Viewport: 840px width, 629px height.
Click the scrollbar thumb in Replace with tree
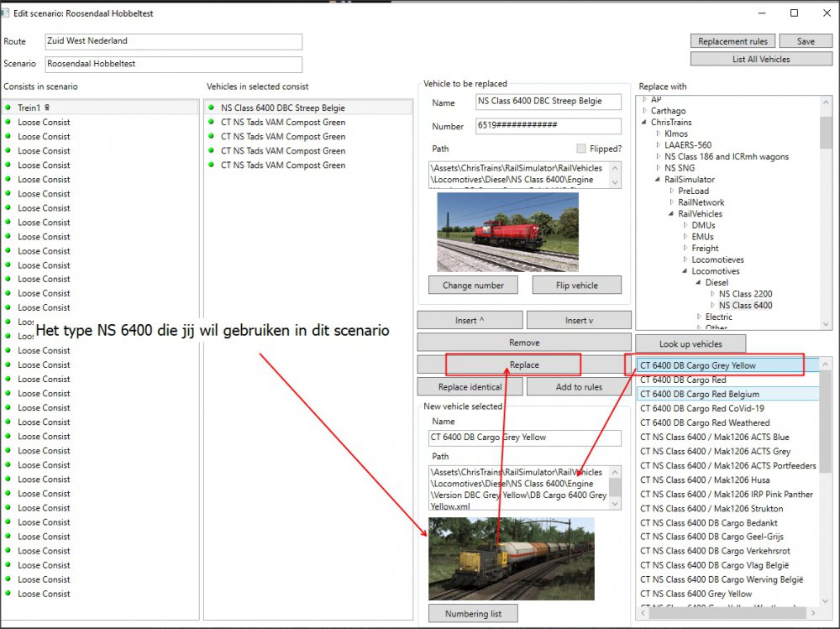(826, 134)
